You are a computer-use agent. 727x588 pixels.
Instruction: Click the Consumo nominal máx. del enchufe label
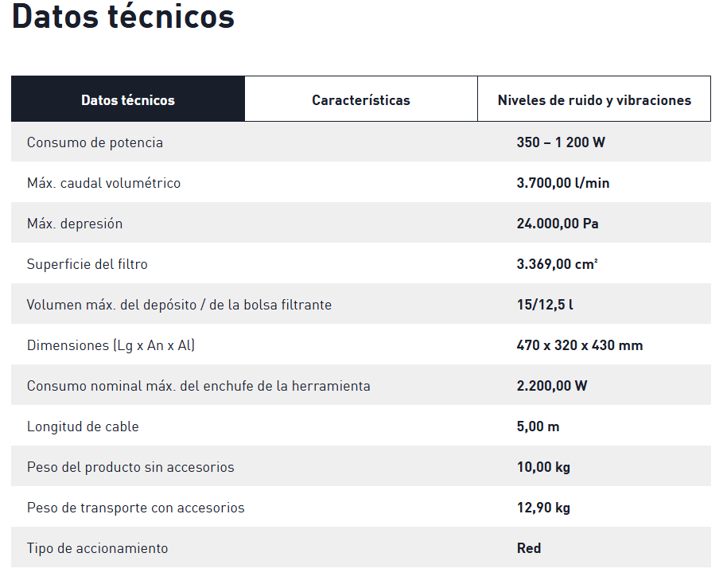(198, 386)
